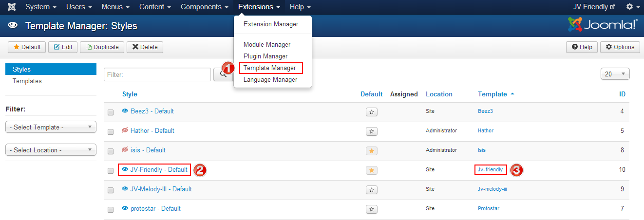Click the Joomla logo icon in the top bar
This screenshot has height=220, width=644.
(11, 7)
